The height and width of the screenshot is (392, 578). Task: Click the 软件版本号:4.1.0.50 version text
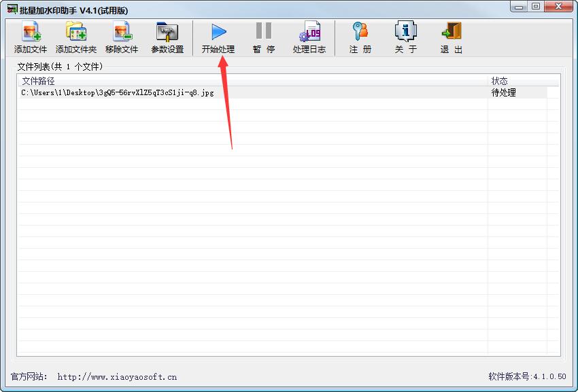[527, 376]
